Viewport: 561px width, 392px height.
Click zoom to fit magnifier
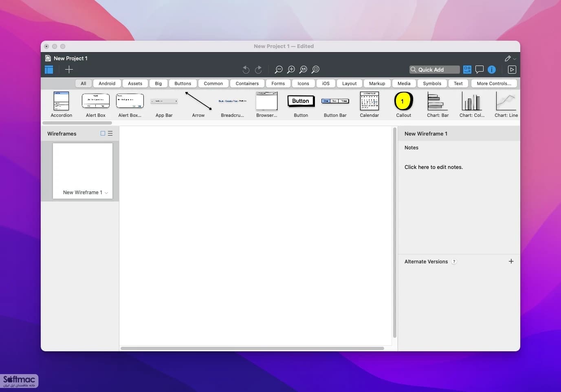tap(315, 70)
